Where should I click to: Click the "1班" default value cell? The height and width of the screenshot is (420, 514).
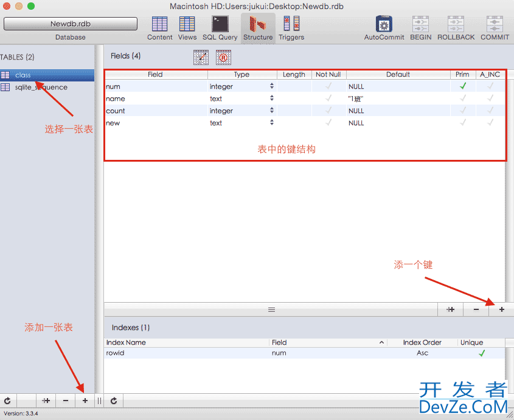click(x=398, y=98)
